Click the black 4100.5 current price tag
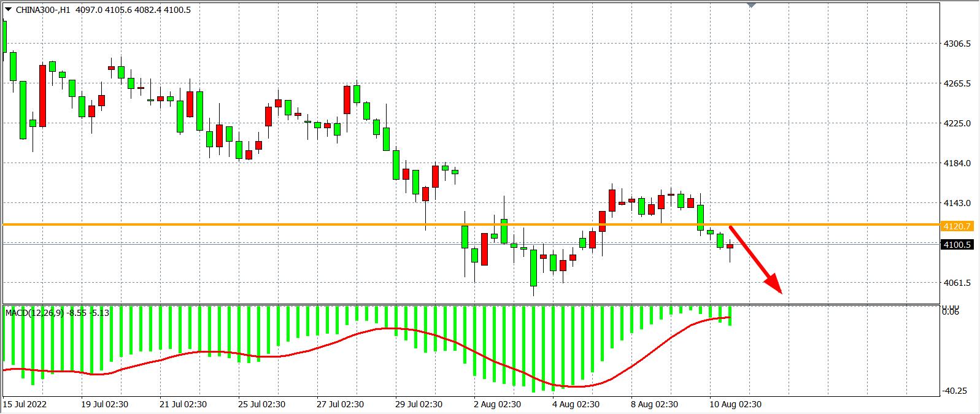This screenshot has height=414, width=980. point(957,245)
